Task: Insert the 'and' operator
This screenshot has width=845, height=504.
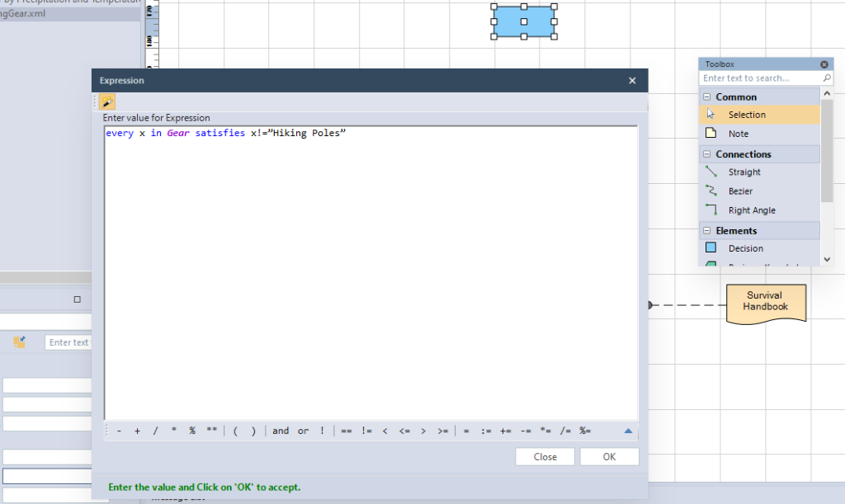Action: click(281, 431)
